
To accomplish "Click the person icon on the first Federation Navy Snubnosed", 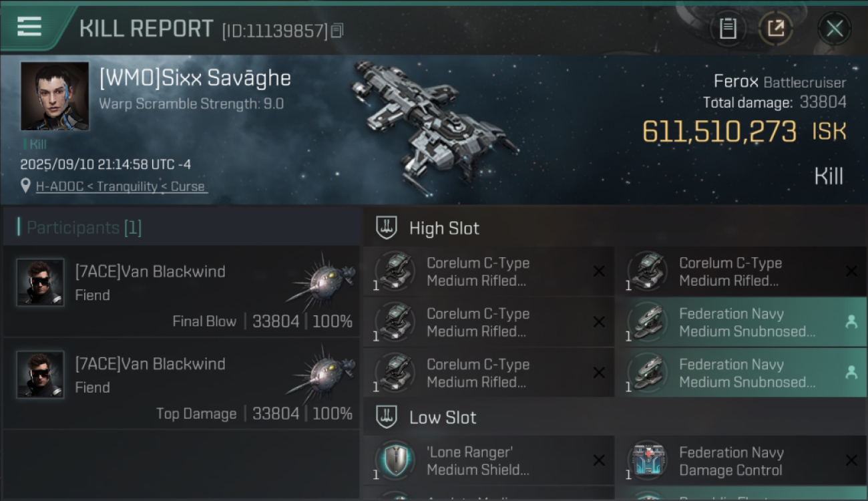I will coord(851,321).
